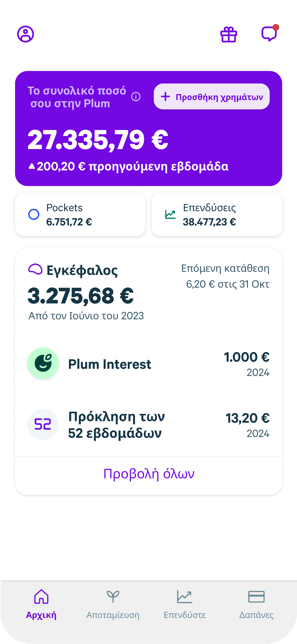This screenshot has height=644, width=297.
Task: Tap the Plum Interest green icon
Action: (43, 363)
